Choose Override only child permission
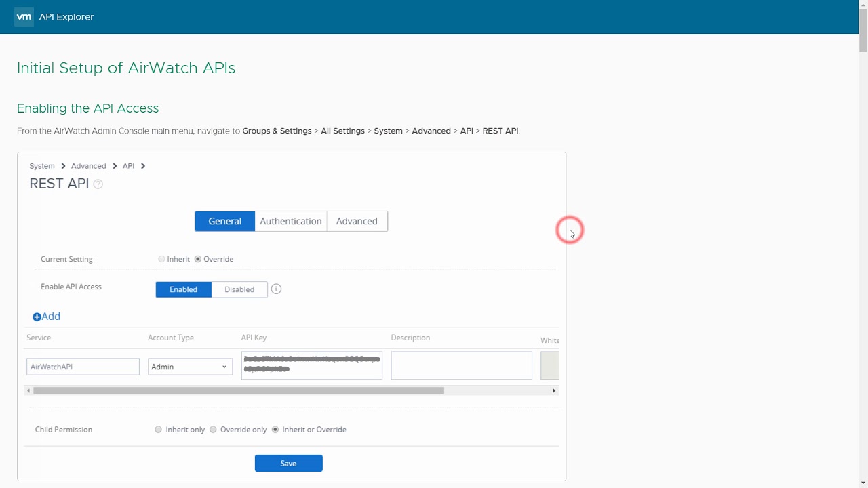The width and height of the screenshot is (868, 488). (x=213, y=430)
